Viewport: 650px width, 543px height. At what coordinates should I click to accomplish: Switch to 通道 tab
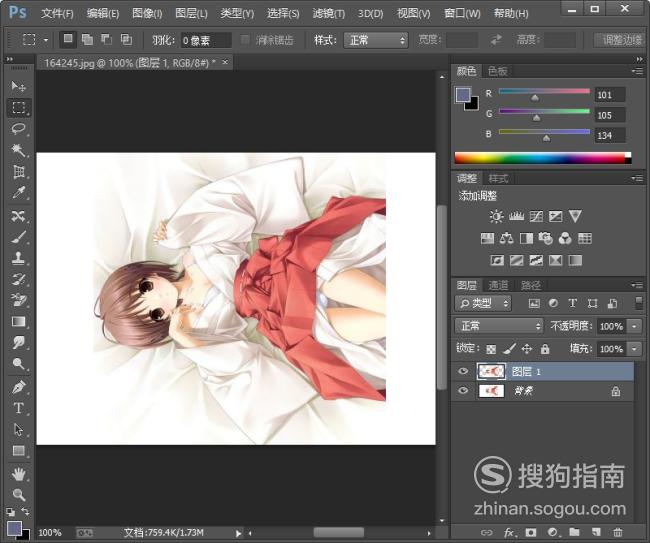click(x=498, y=285)
